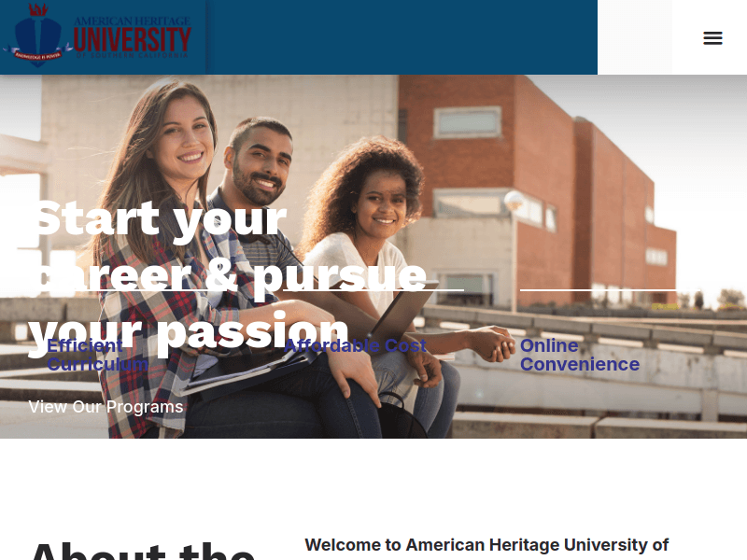Click the 'Start your career' hero headline
Image resolution: width=747 pixels, height=560 pixels.
click(x=228, y=274)
